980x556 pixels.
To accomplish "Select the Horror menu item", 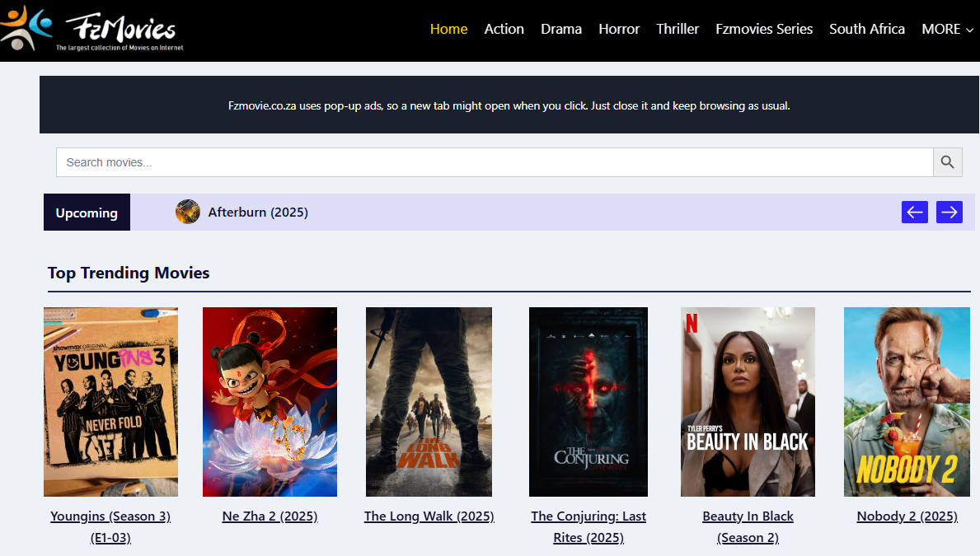I will coord(618,29).
